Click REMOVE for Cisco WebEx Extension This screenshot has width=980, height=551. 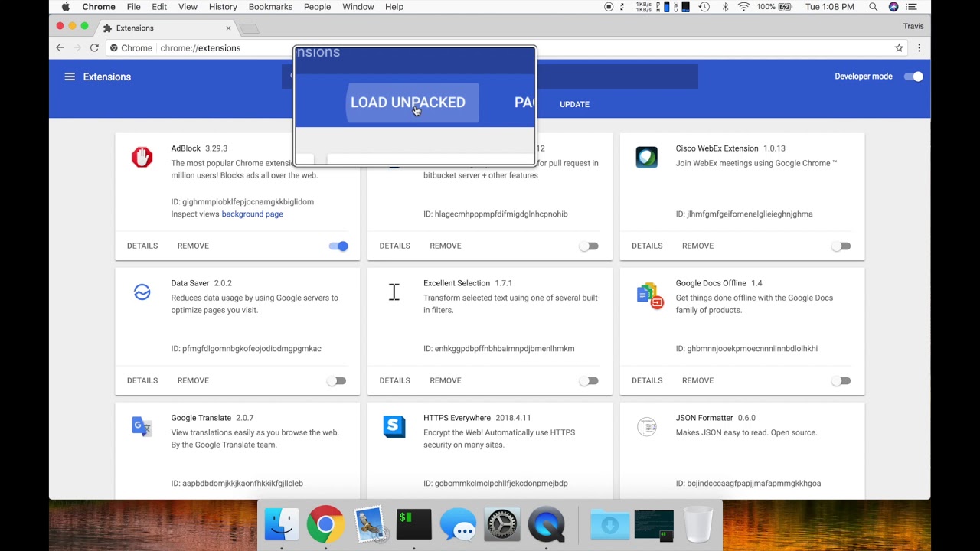coord(697,246)
